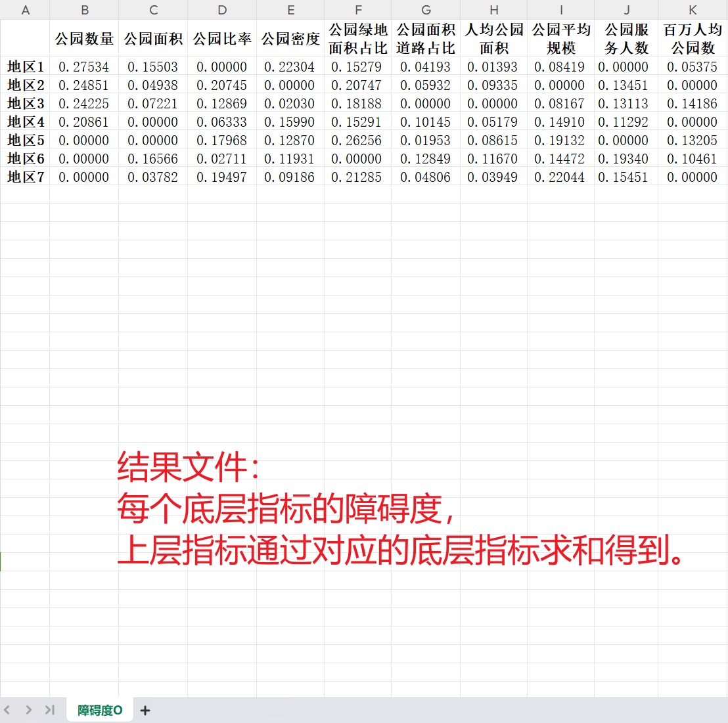Select cell with value 0.20747
The width and height of the screenshot is (728, 723).
point(358,85)
